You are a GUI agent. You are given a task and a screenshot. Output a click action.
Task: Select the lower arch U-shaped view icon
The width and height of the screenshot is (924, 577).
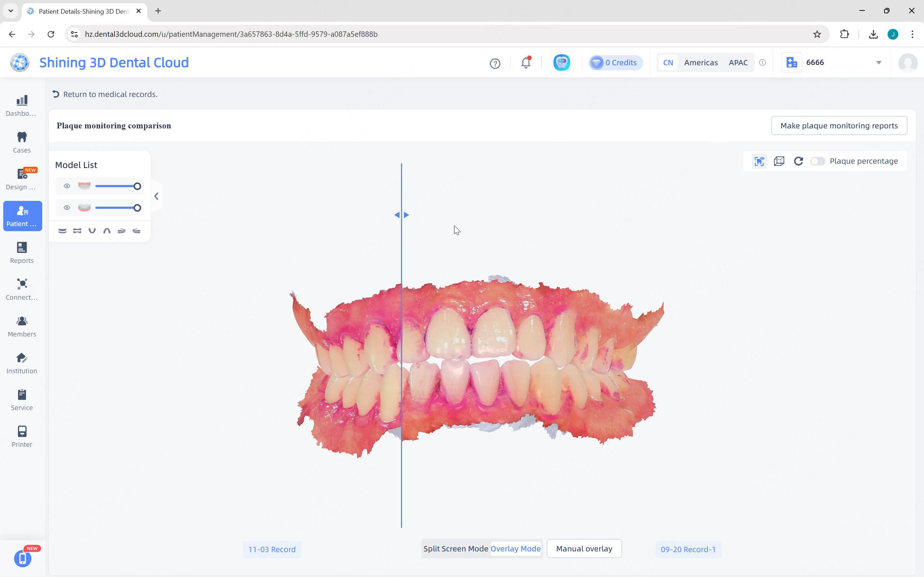pos(92,231)
